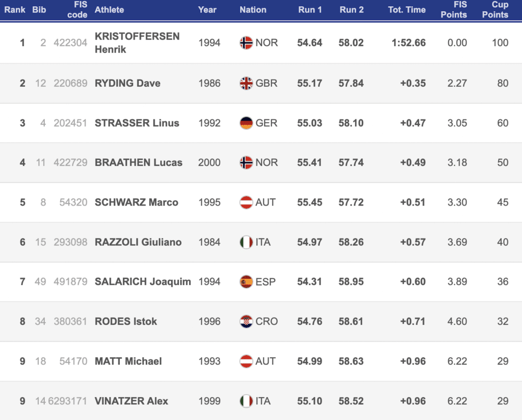This screenshot has height=420, width=522.
Task: Click the Croatia flag icon
Action: coord(246,322)
